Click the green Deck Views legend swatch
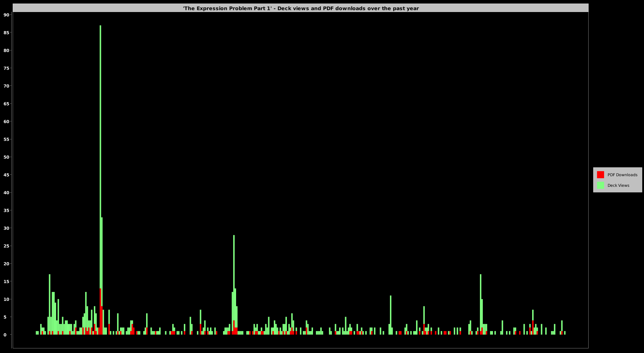 [600, 185]
